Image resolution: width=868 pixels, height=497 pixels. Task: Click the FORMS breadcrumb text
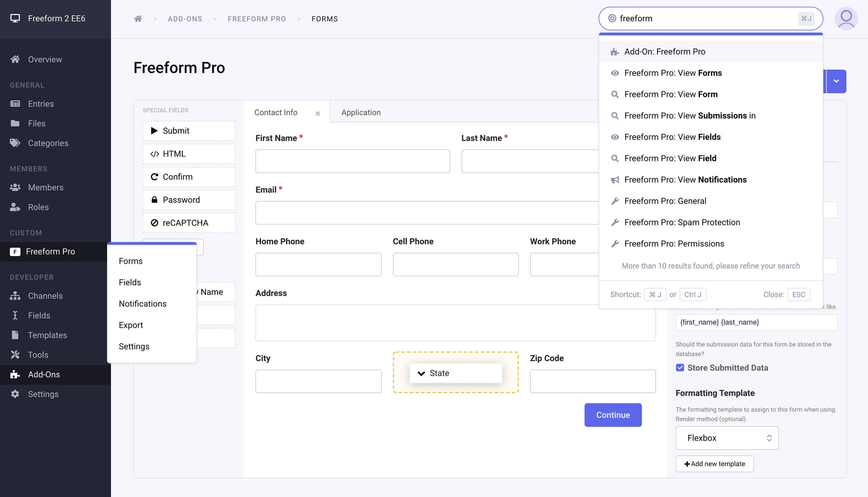point(325,19)
